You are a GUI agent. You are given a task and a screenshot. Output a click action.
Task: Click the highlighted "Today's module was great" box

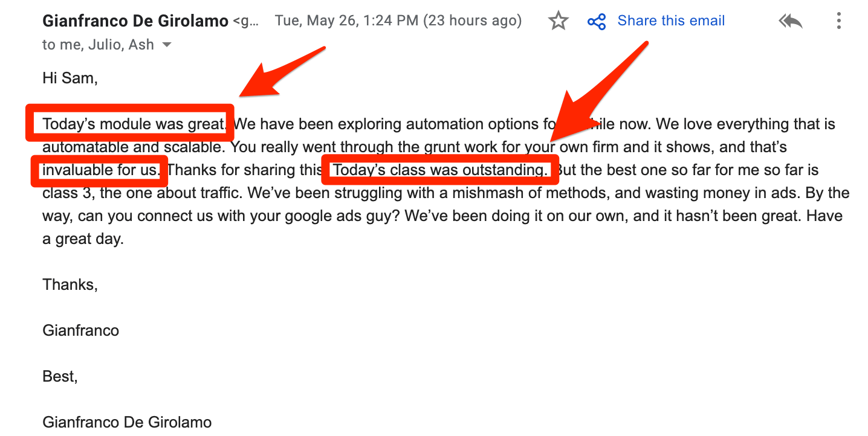[129, 124]
